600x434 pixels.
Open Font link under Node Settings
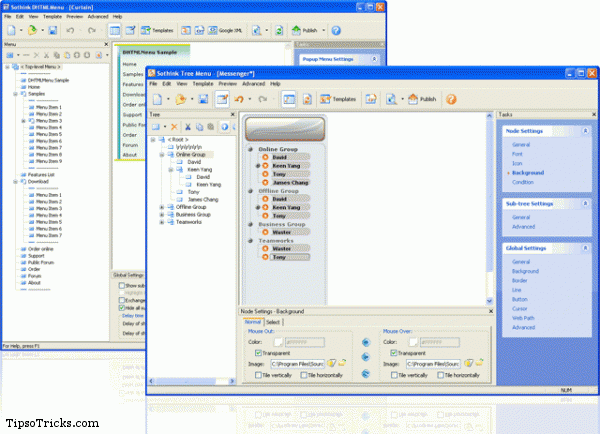pyautogui.click(x=517, y=154)
